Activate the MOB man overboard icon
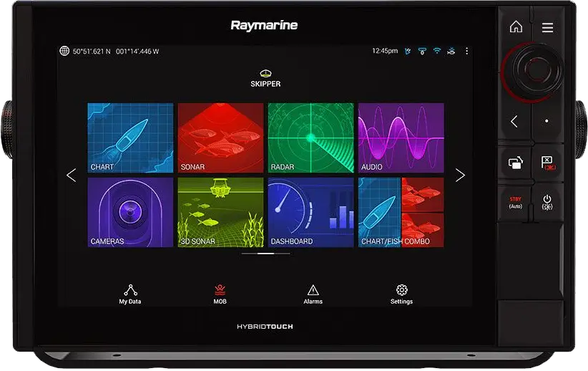This screenshot has width=588, height=371. pos(220,294)
